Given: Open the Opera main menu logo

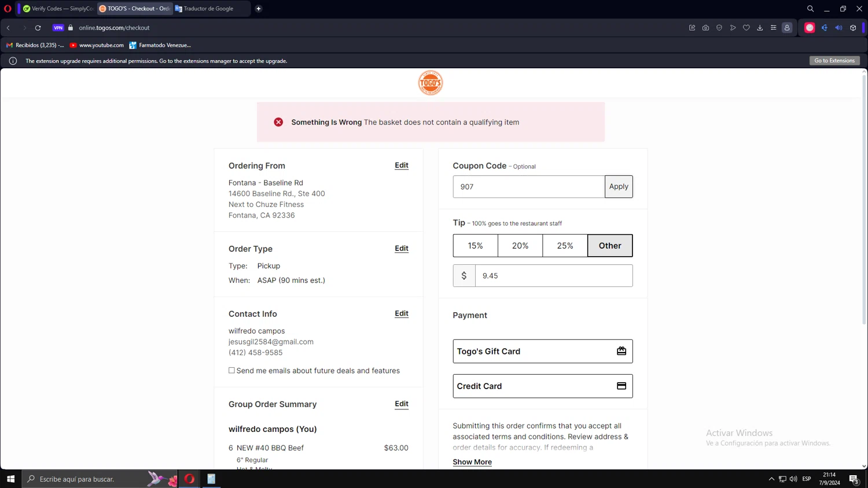Looking at the screenshot, I should [x=8, y=9].
